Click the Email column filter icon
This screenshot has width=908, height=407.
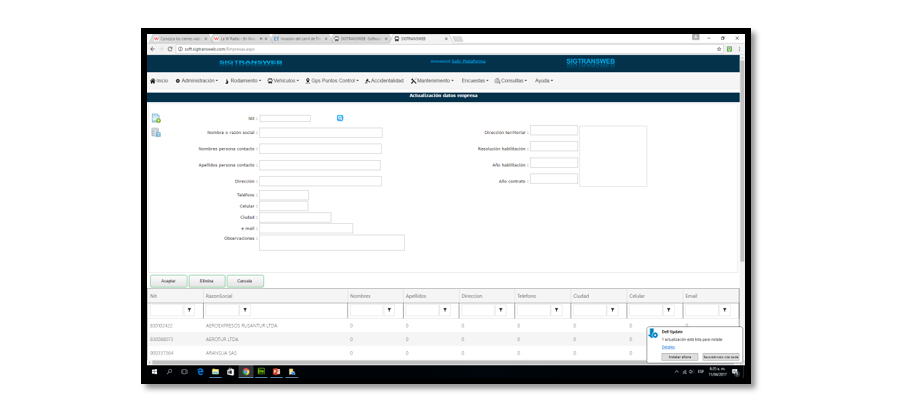coord(724,310)
